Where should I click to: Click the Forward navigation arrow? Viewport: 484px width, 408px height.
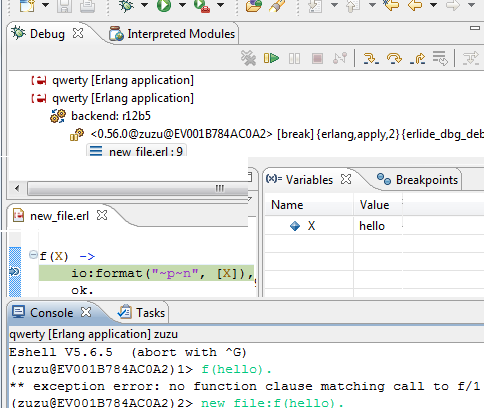(x=453, y=5)
